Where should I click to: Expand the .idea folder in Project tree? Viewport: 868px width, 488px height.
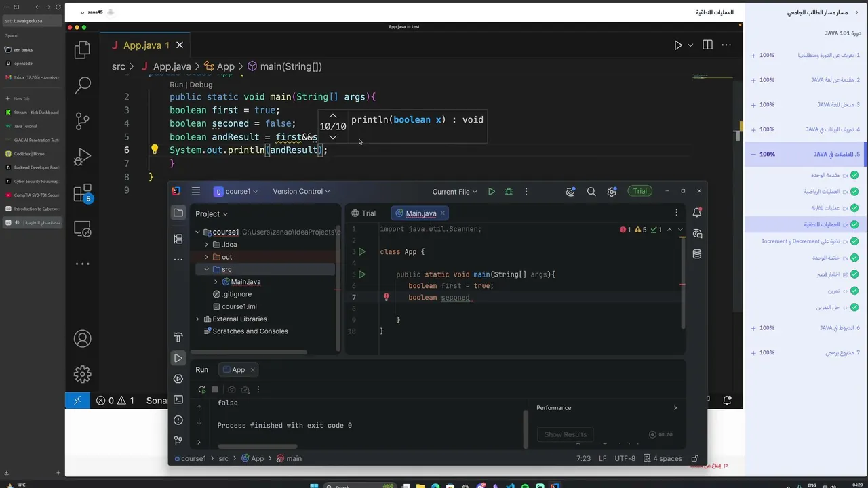coord(206,245)
